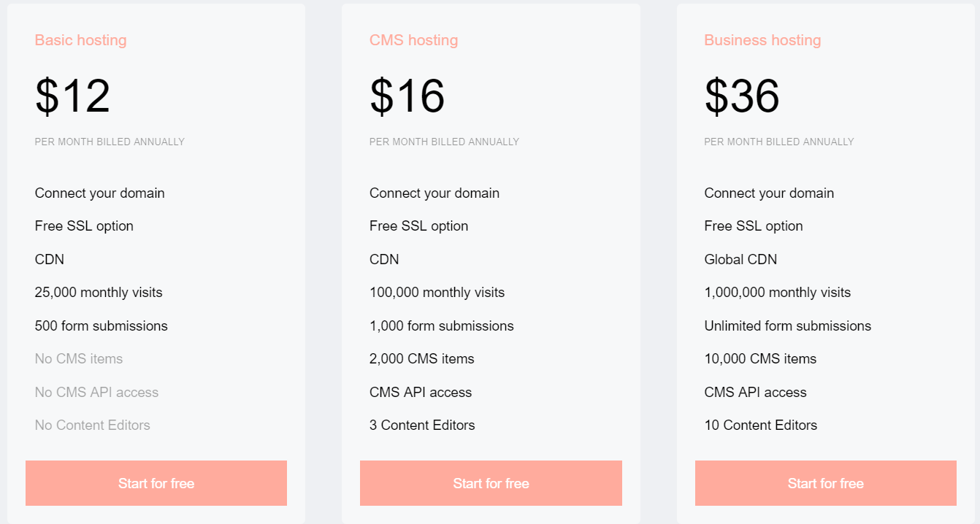Click the CMS hosting plan title
This screenshot has height=524, width=980.
pos(414,40)
